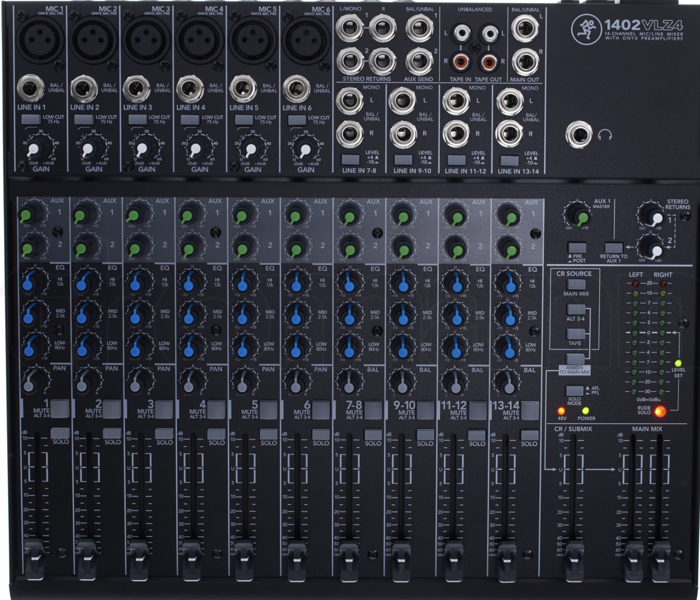700x600 pixels.
Task: Solo stereo channel 13-14
Action: [x=529, y=435]
